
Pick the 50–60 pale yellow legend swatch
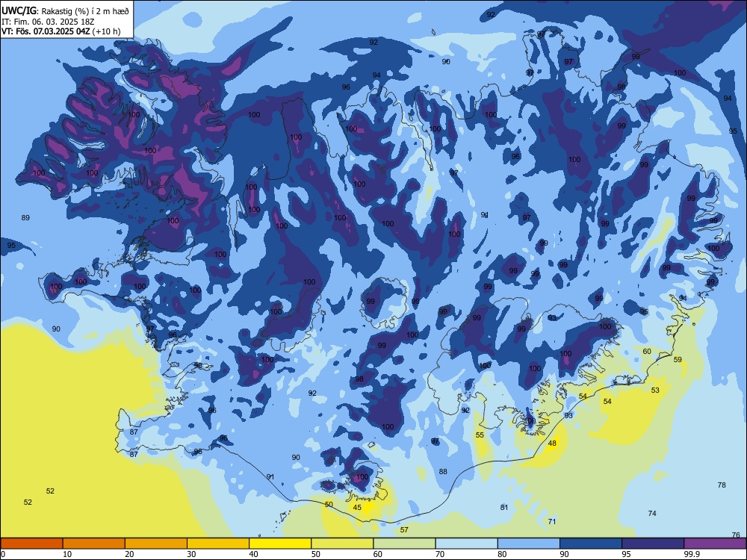[342, 544]
